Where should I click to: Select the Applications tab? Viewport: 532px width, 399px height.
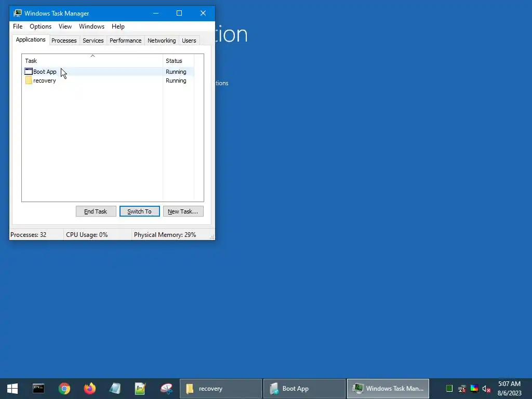coord(31,39)
